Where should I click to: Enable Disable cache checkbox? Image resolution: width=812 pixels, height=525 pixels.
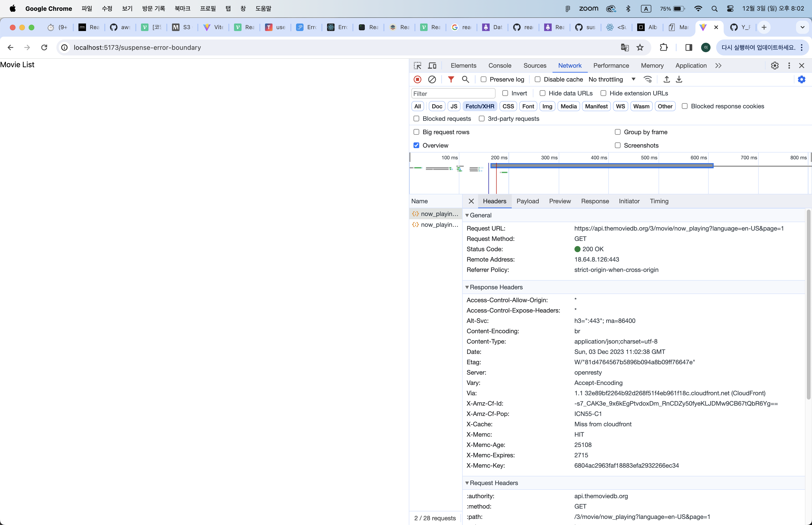point(537,79)
